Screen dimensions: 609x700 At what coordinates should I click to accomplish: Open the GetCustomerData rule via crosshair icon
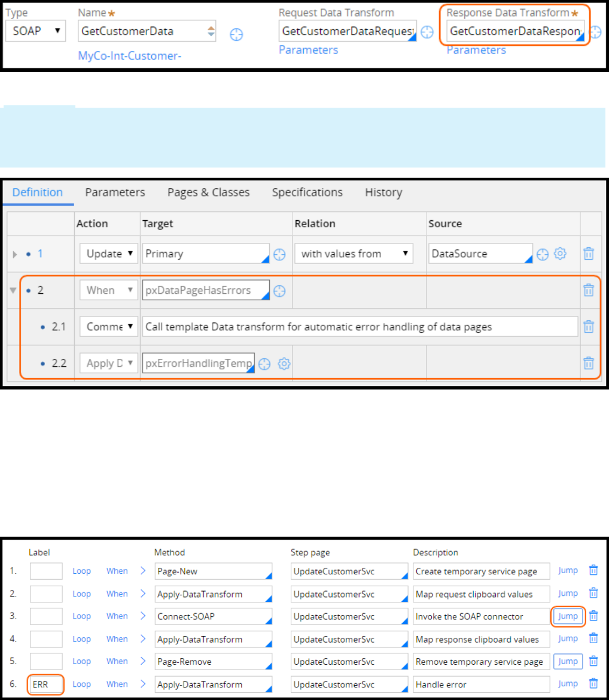236,34
